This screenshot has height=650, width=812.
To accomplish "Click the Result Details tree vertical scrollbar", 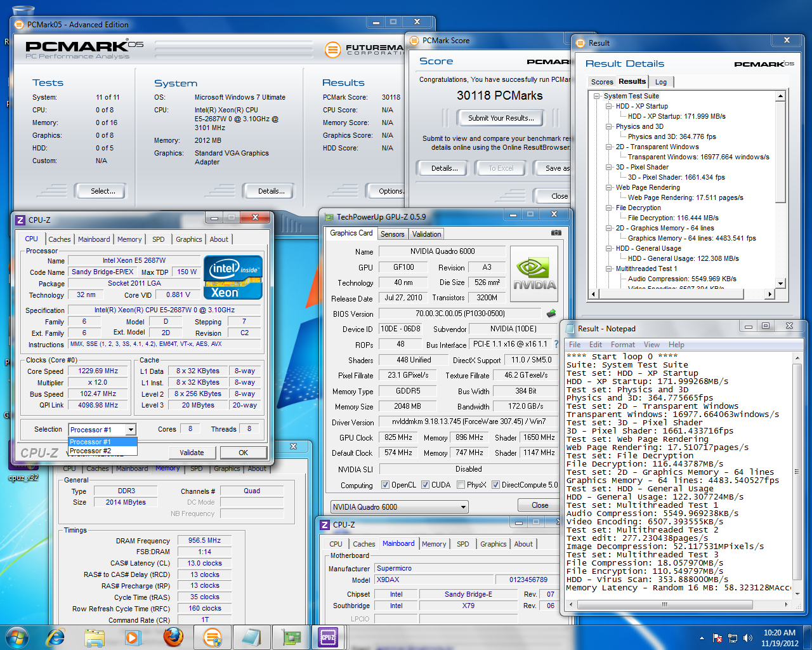I will click(x=780, y=190).
